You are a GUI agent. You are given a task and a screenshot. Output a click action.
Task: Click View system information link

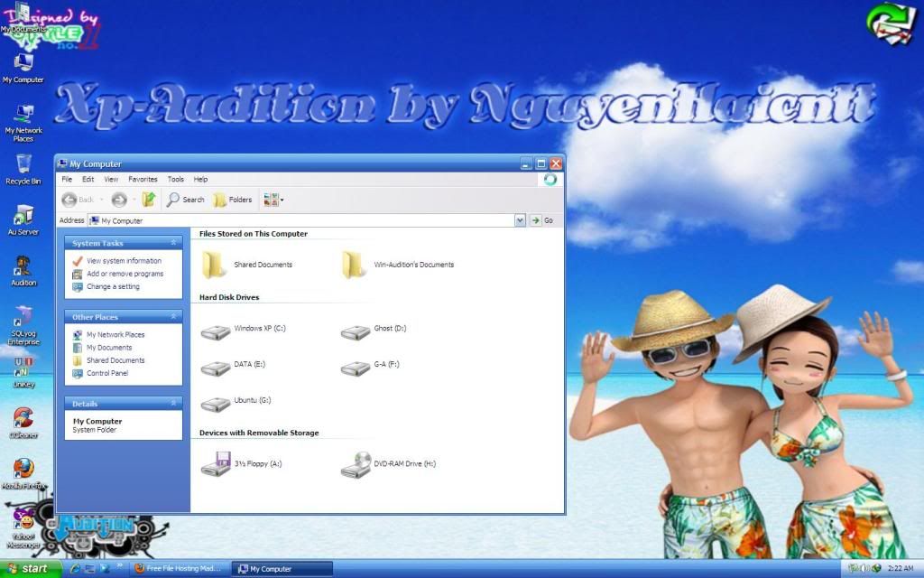click(116, 261)
